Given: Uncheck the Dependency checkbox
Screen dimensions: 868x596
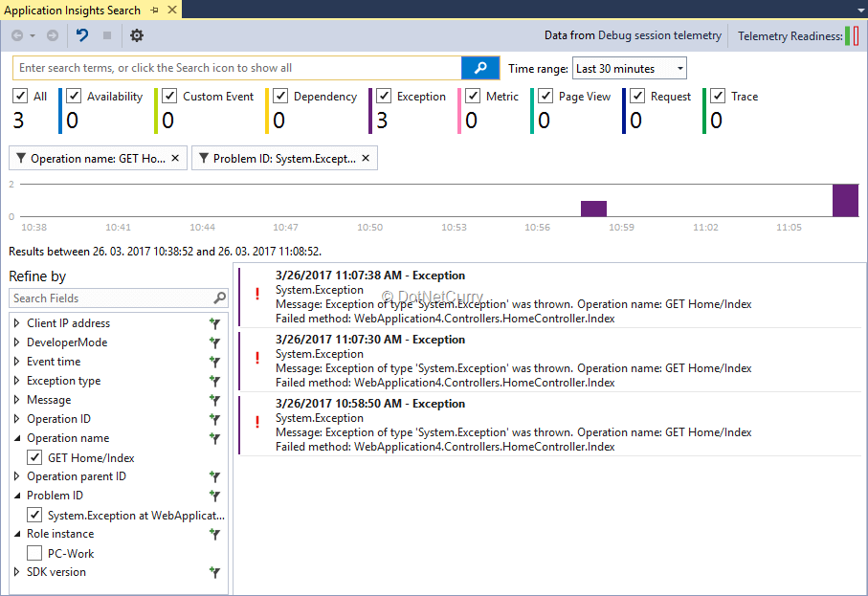Looking at the screenshot, I should pyautogui.click(x=280, y=96).
